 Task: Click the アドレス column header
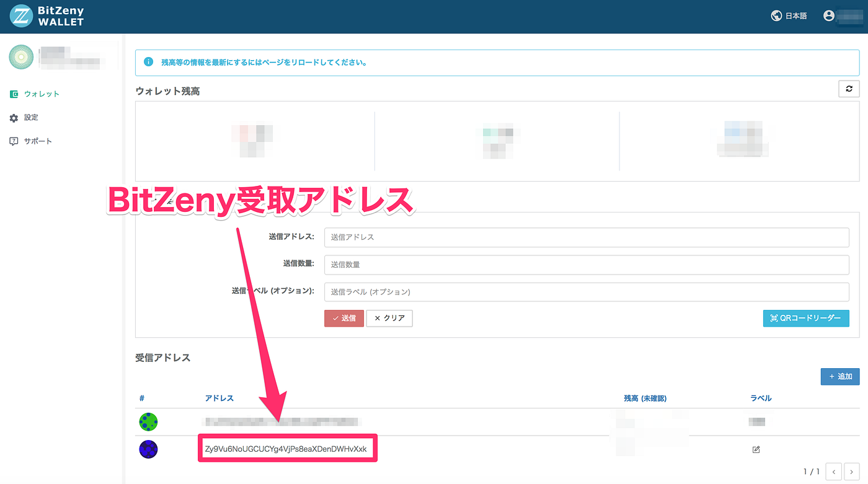click(x=219, y=398)
